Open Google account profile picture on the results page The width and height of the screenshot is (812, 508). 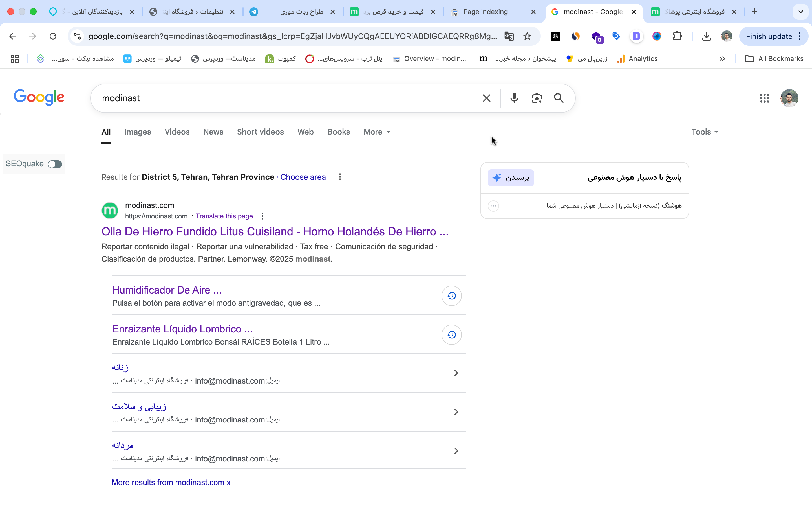tap(789, 98)
